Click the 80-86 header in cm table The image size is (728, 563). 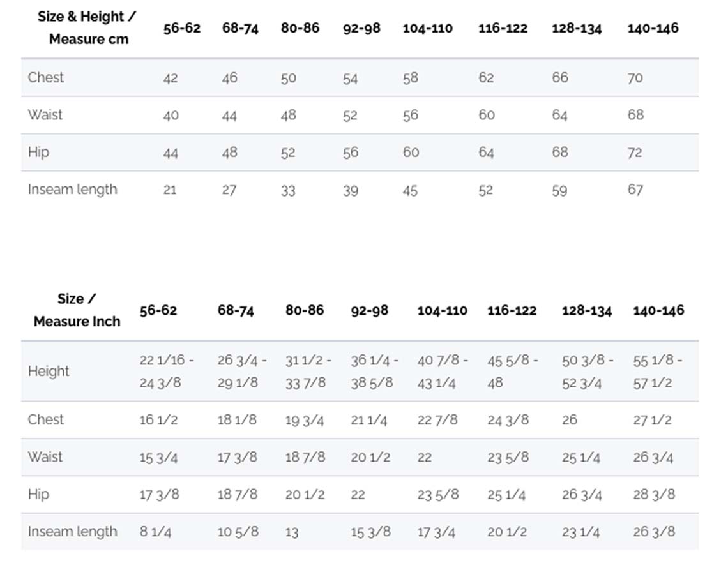point(300,28)
